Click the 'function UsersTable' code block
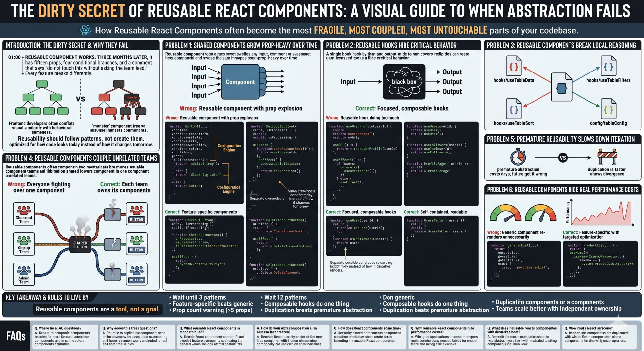 441,251
